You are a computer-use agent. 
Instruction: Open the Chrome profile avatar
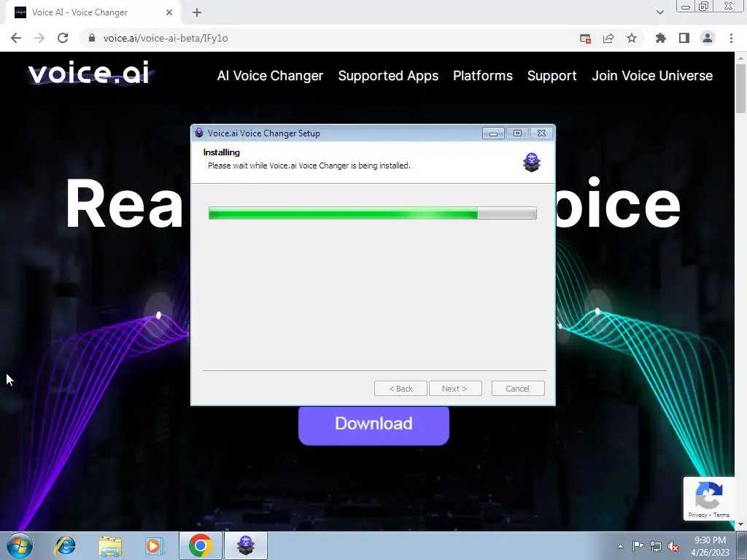708,38
